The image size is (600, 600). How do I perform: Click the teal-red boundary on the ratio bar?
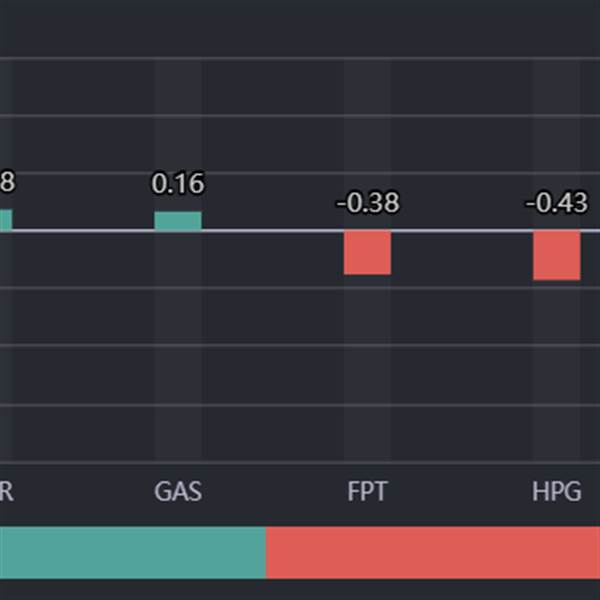(266, 552)
